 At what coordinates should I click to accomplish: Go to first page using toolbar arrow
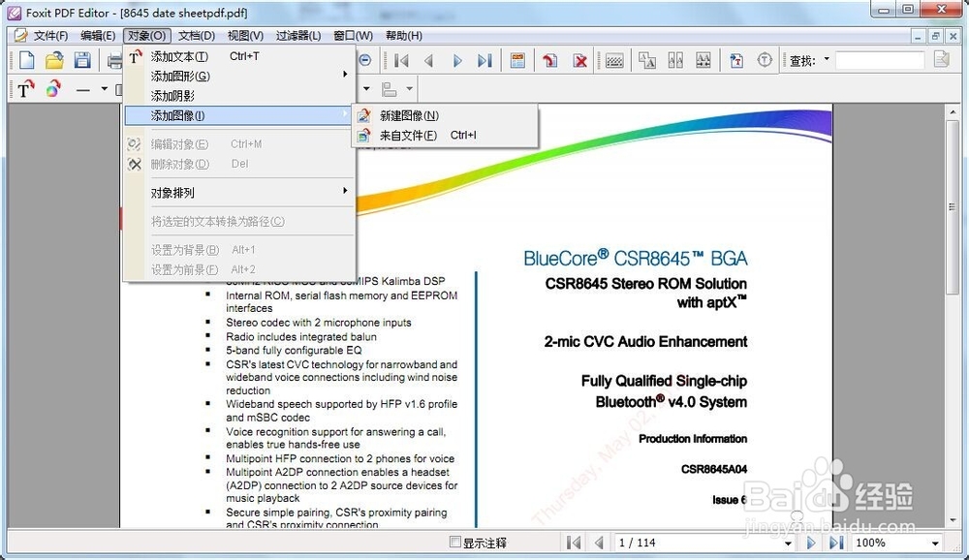[401, 61]
